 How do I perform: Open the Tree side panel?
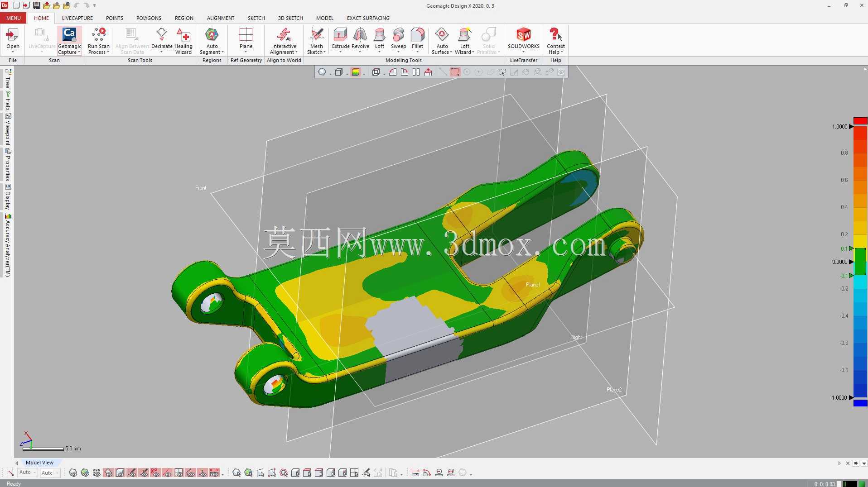(x=8, y=78)
